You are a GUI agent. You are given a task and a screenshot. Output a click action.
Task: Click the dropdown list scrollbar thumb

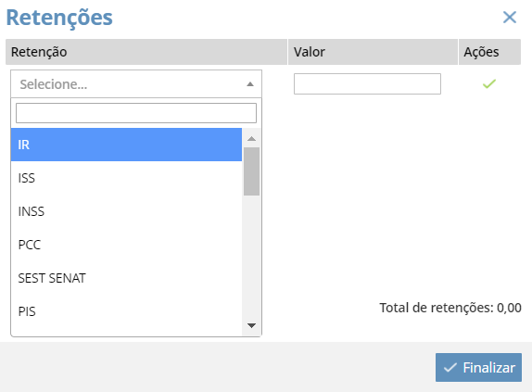click(x=251, y=171)
